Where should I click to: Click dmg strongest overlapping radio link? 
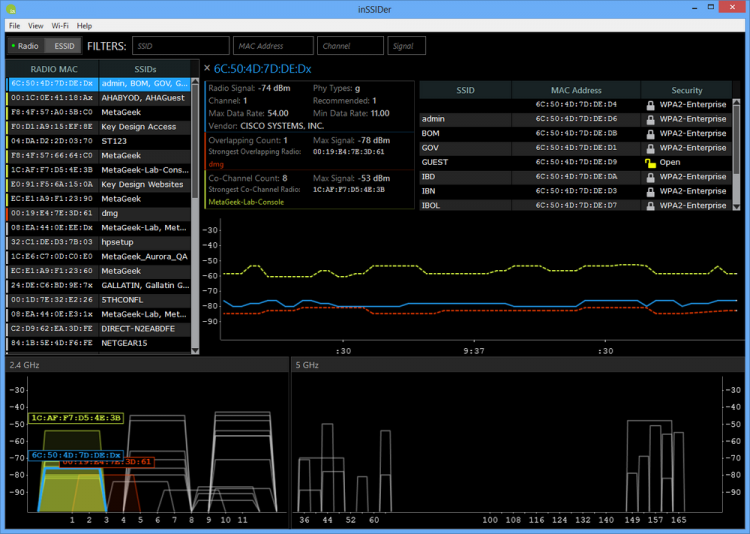216,164
